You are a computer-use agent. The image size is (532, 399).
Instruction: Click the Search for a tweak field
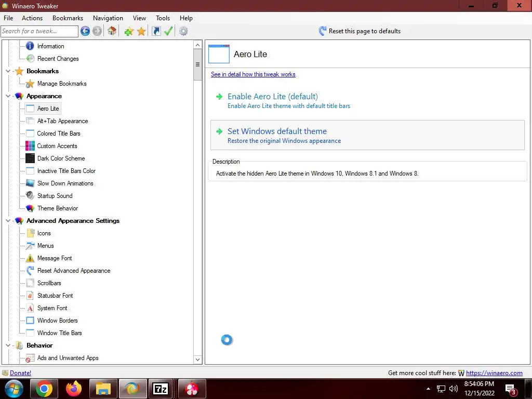tap(39, 31)
